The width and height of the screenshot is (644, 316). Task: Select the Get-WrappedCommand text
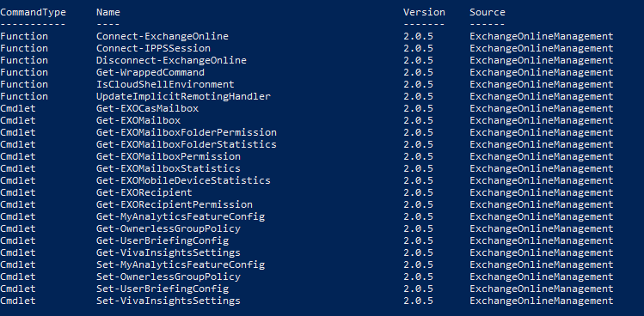point(150,73)
